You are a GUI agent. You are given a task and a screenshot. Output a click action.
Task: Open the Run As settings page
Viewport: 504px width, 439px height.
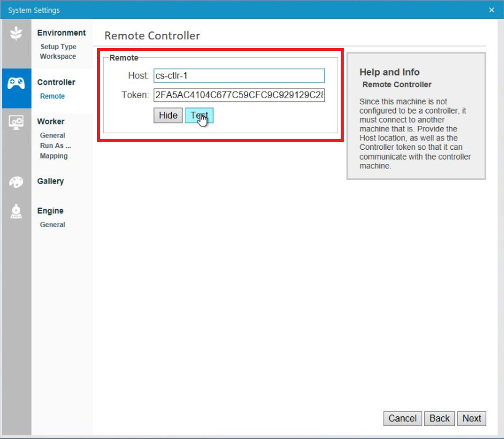pyautogui.click(x=55, y=146)
